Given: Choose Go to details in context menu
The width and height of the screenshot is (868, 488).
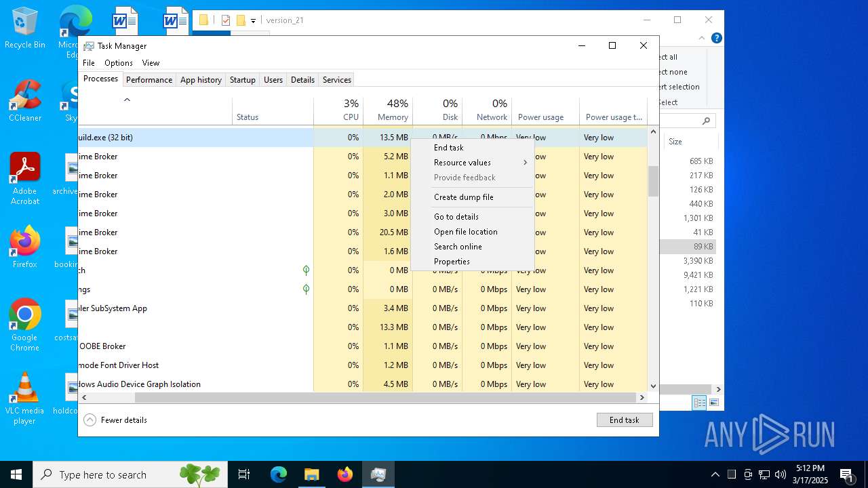Looking at the screenshot, I should coord(473,217).
